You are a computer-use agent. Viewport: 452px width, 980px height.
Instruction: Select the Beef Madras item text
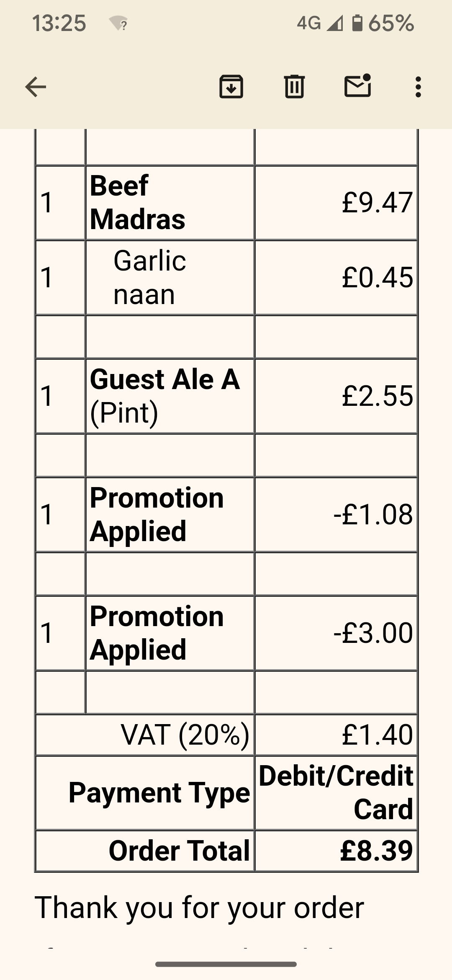137,202
